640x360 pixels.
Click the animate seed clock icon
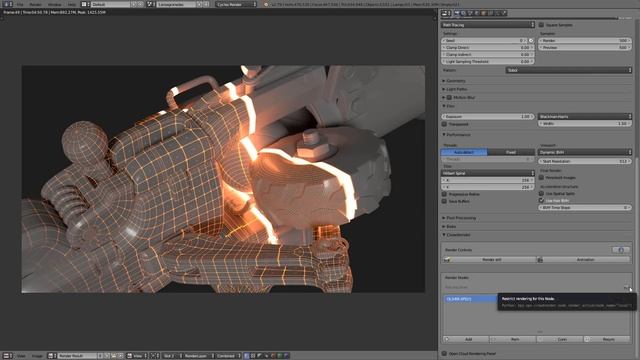tap(531, 40)
